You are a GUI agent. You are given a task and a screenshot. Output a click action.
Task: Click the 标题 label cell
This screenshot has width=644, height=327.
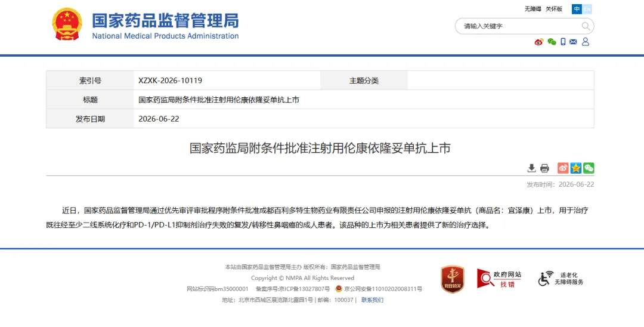point(90,100)
